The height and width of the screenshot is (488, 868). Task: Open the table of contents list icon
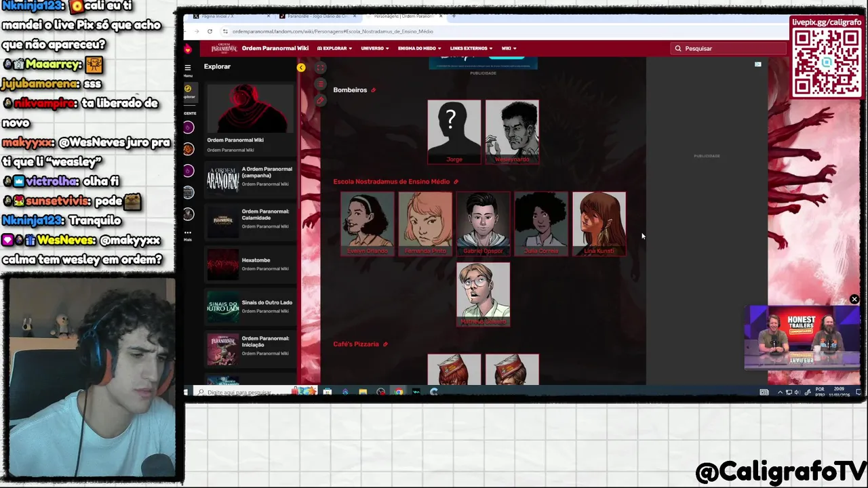pyautogui.click(x=320, y=84)
